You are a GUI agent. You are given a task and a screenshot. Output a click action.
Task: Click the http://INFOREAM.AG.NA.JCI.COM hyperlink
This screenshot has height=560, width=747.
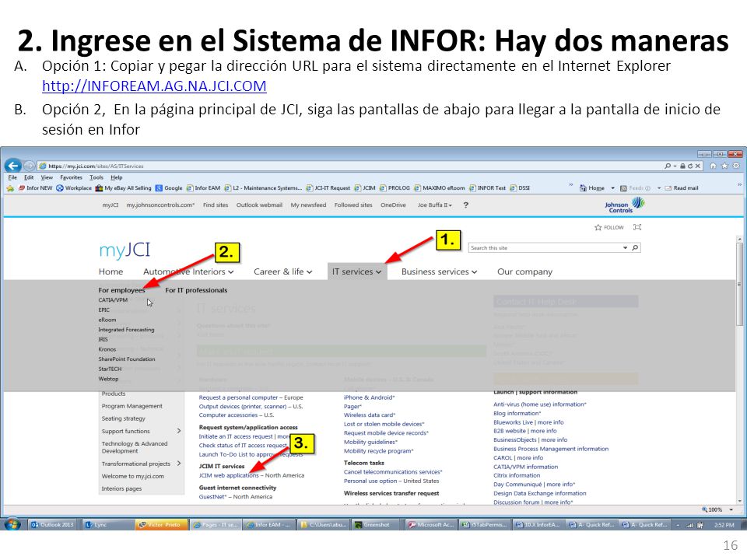pos(154,86)
